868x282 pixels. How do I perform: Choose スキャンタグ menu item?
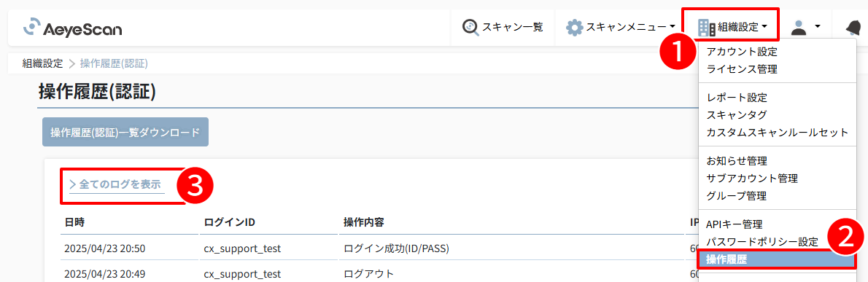[x=737, y=115]
